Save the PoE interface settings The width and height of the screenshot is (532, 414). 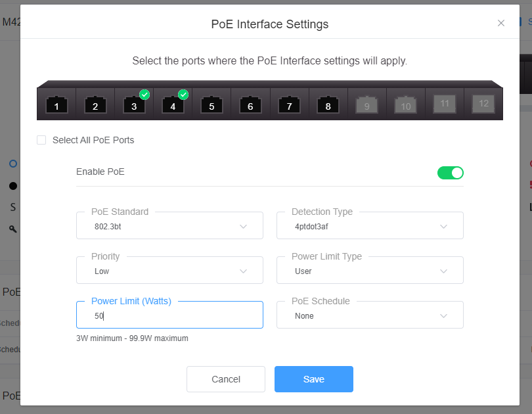(314, 379)
